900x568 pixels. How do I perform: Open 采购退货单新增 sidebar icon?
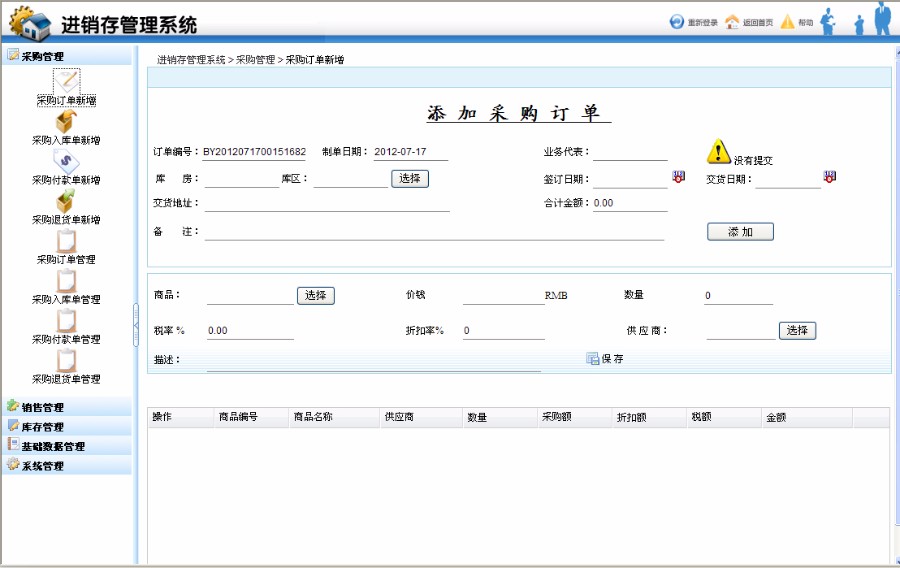[65, 201]
